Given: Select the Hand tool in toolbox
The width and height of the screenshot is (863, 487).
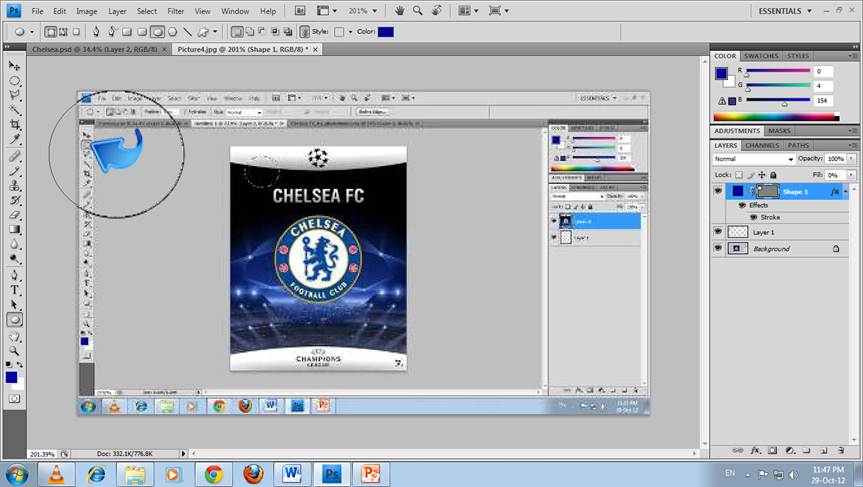Looking at the screenshot, I should point(14,336).
